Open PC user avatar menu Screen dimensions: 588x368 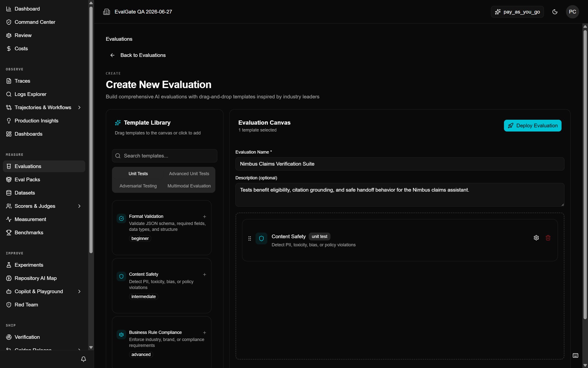click(573, 12)
